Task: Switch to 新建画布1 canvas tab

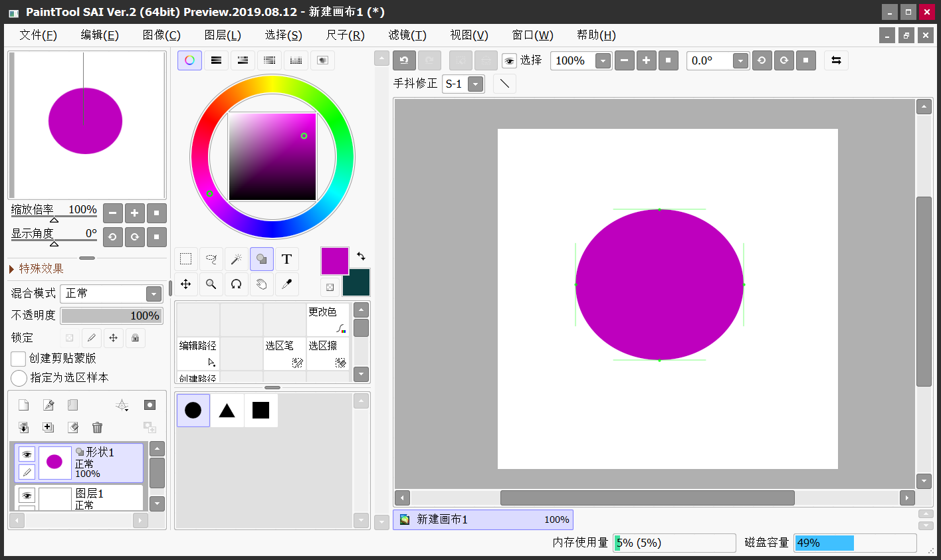Action: (483, 519)
